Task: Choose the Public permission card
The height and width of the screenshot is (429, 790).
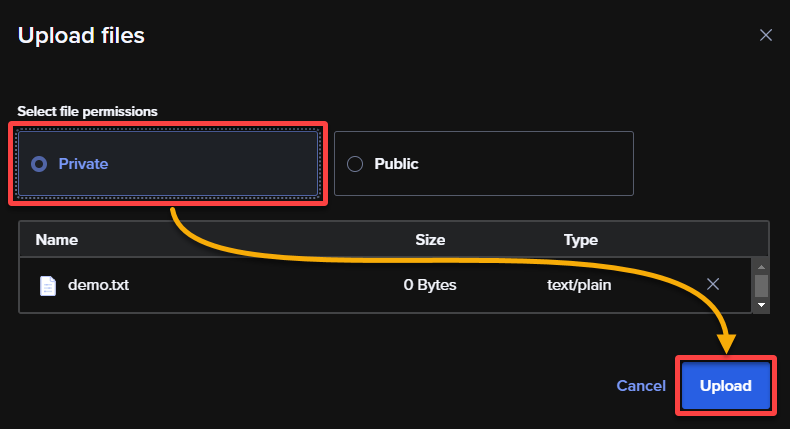Action: (x=484, y=163)
